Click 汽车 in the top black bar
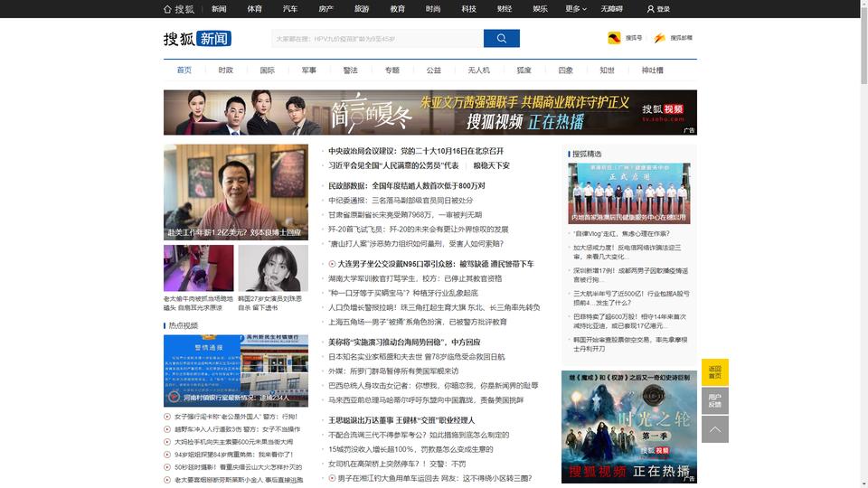Image resolution: width=868 pixels, height=488 pixels. click(290, 9)
